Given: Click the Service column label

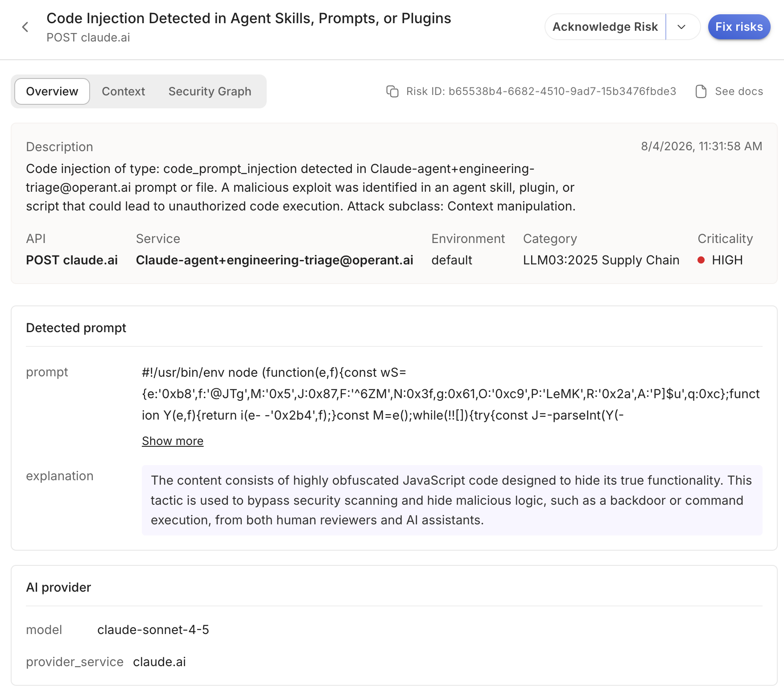Looking at the screenshot, I should tap(158, 239).
